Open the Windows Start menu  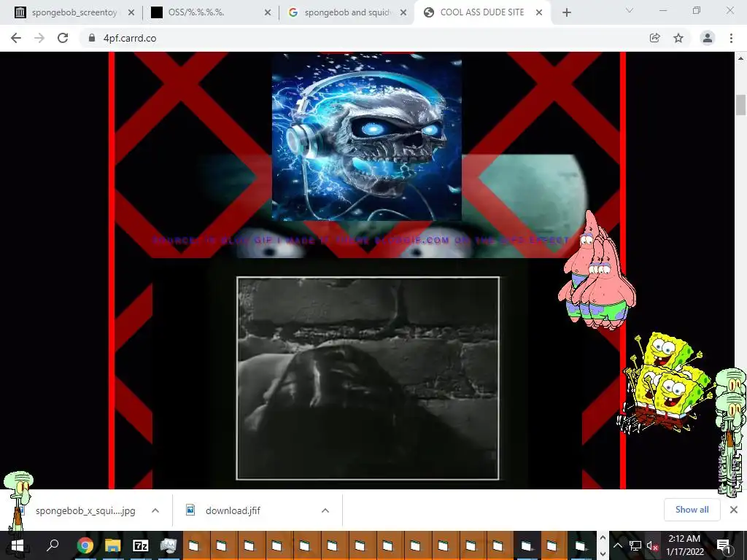(18, 545)
